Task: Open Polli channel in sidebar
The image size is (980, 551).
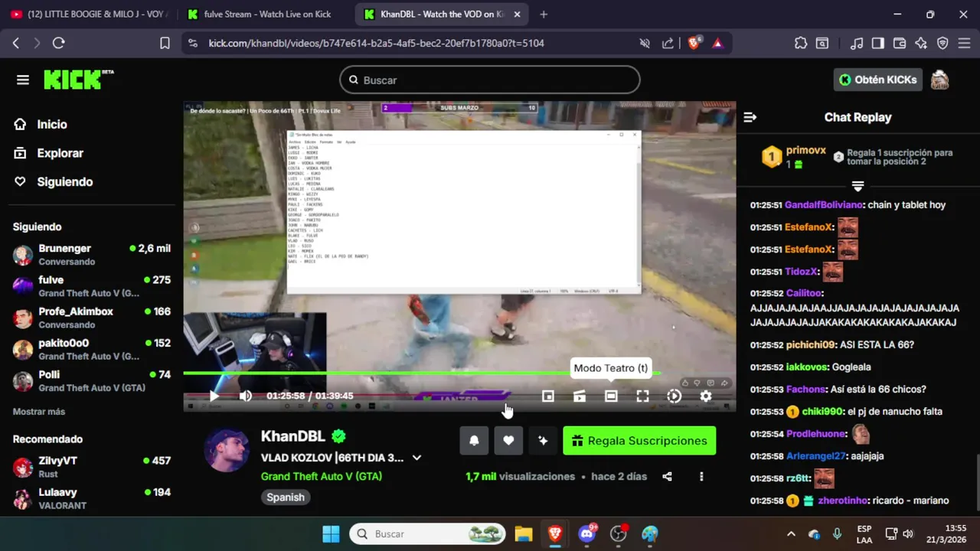Action: 92,380
